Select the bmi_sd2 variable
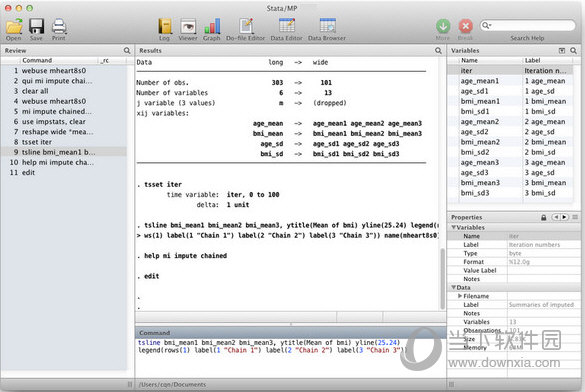This screenshot has height=392, width=585. coord(511,152)
